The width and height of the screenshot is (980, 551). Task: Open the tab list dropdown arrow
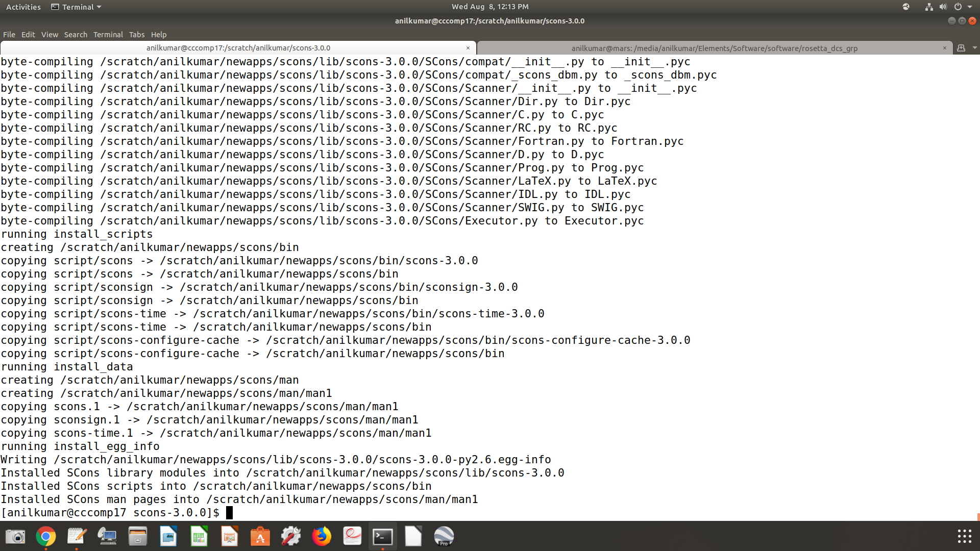pos(975,48)
